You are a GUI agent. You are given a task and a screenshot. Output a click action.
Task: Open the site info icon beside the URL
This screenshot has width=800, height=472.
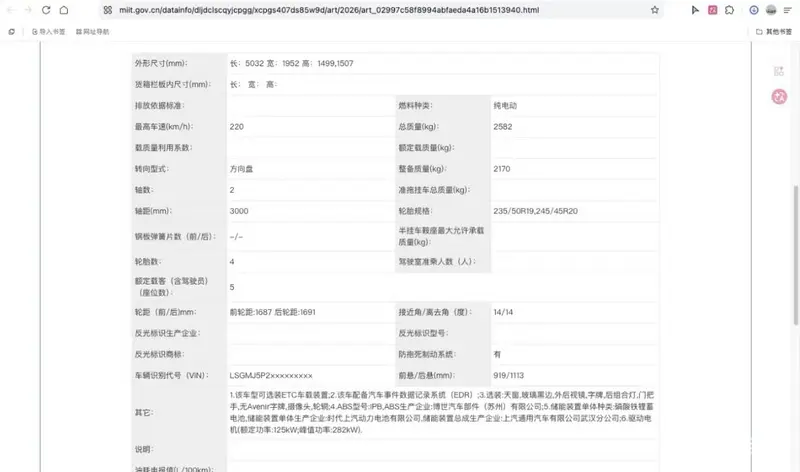[x=108, y=10]
